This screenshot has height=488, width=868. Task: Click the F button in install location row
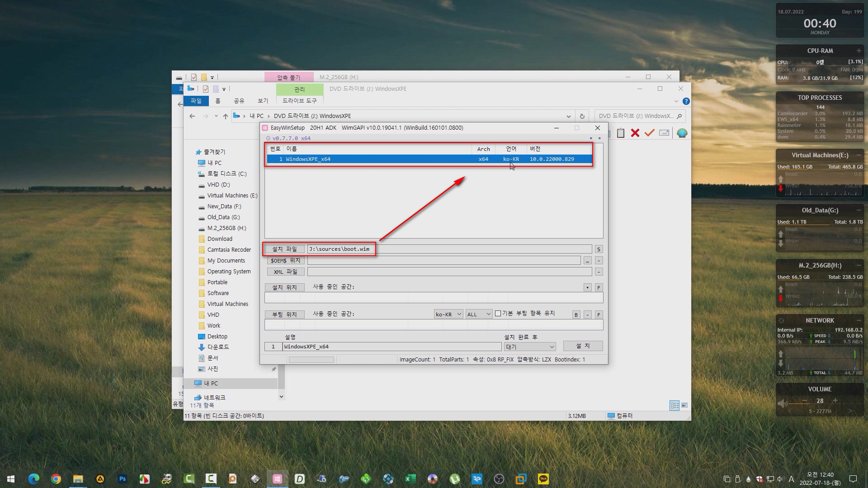click(599, 287)
